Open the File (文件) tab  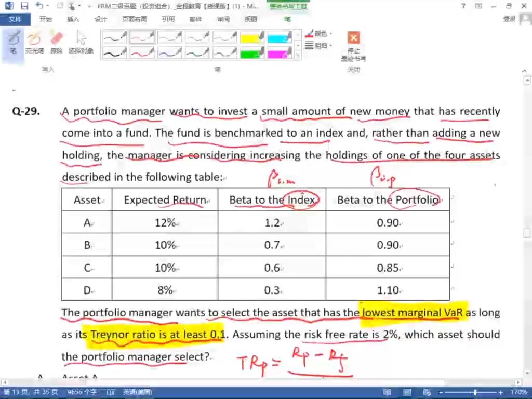tap(15, 19)
